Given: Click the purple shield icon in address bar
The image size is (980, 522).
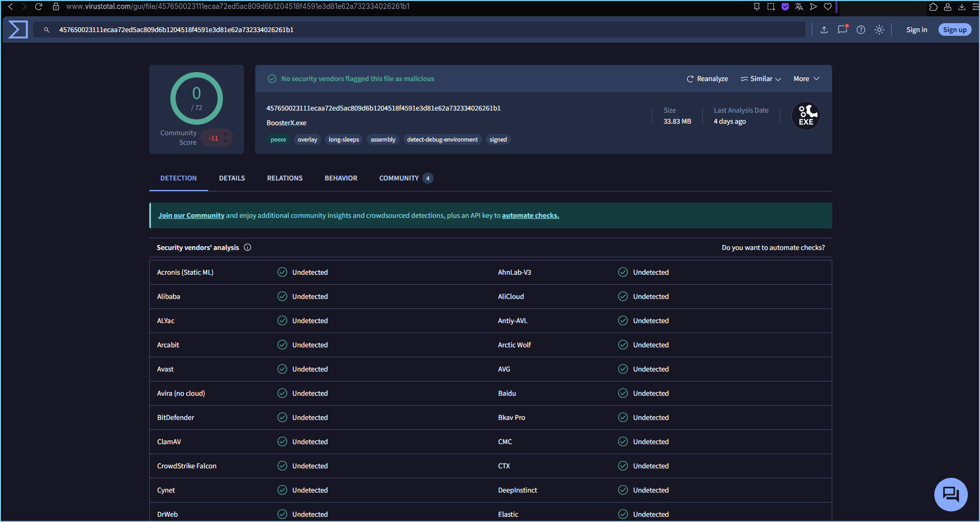Looking at the screenshot, I should coord(785,7).
